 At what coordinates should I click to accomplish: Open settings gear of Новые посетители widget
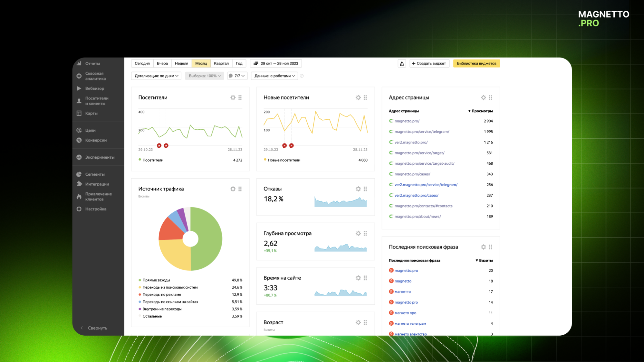click(x=358, y=97)
